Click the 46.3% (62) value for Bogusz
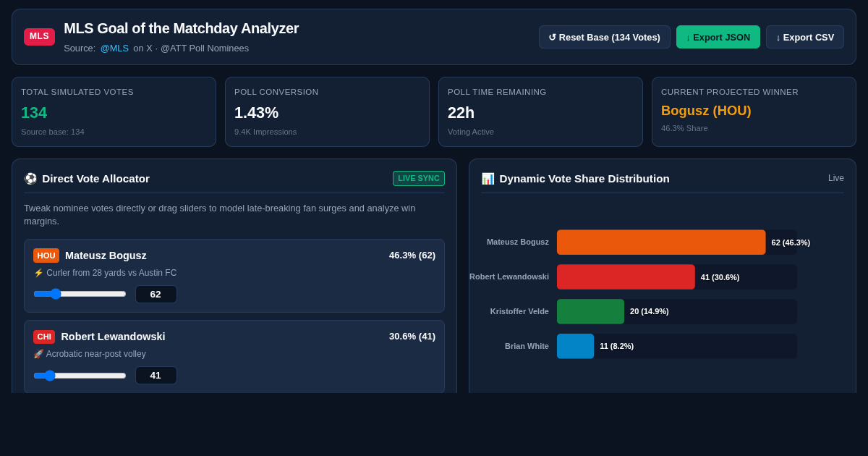Viewport: 868px width, 456px height. 412,256
